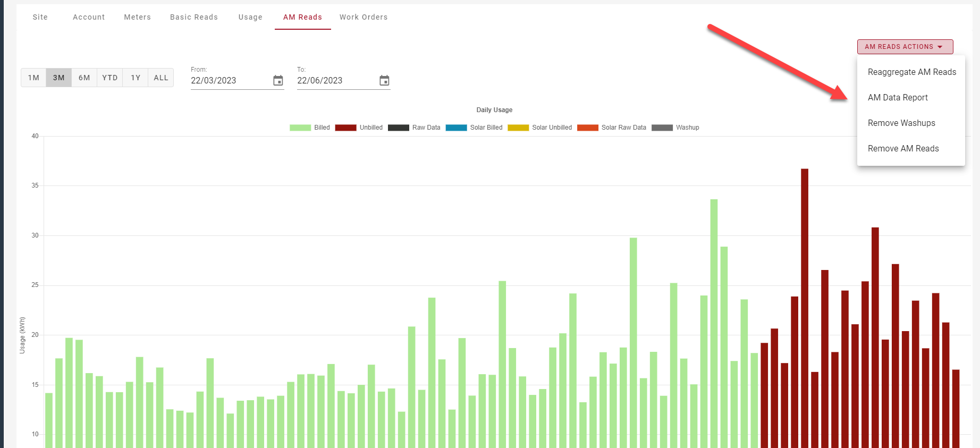Open the To date calendar picker
980x448 pixels.
tap(384, 81)
